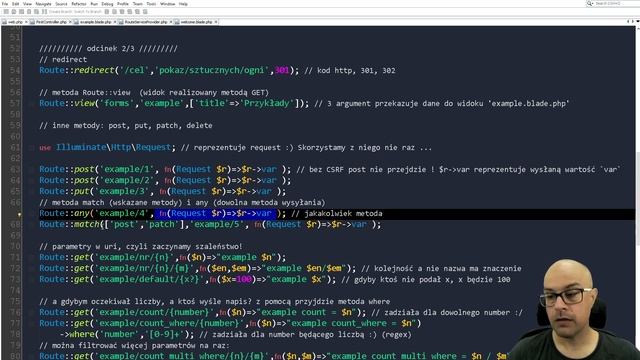Switch to the web.php editor tab
Viewport: 640px width, 360px height.
[15, 22]
